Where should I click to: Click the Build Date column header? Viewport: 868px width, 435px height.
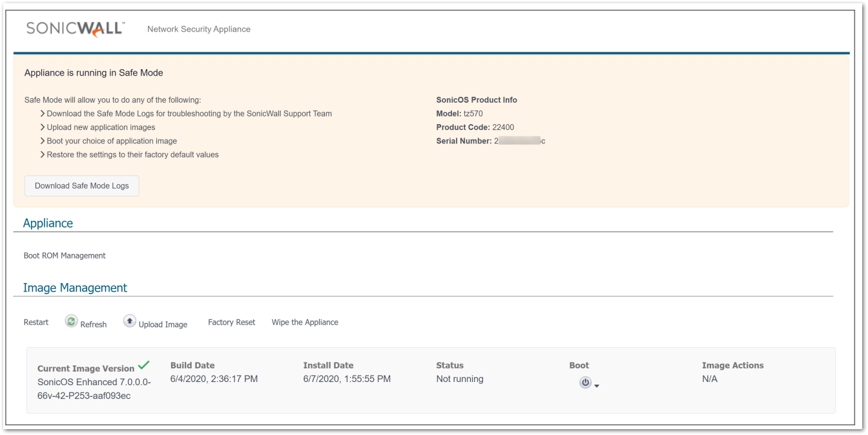[192, 365]
